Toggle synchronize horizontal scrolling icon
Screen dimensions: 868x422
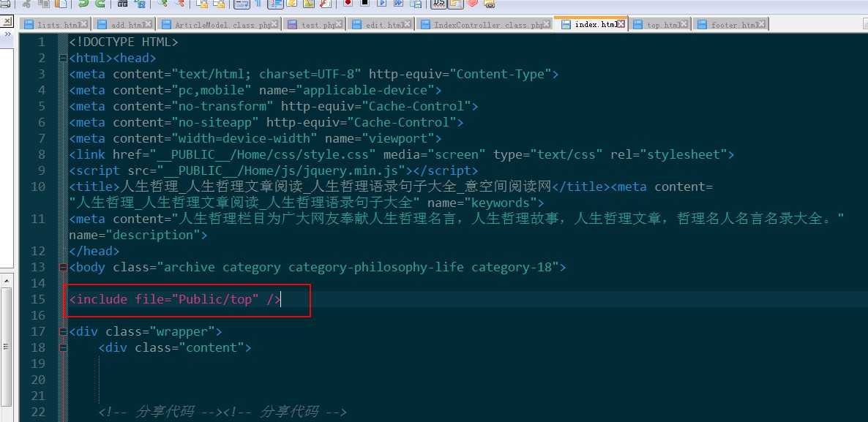click(219, 4)
